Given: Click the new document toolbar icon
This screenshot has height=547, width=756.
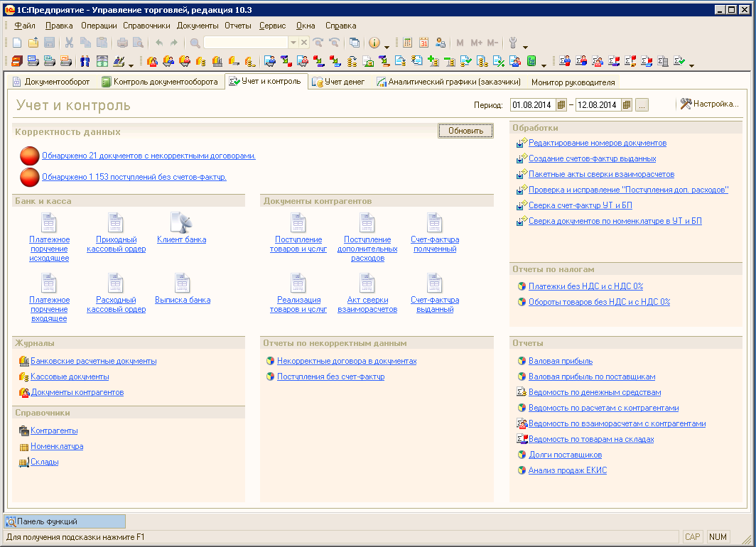Looking at the screenshot, I should (17, 43).
